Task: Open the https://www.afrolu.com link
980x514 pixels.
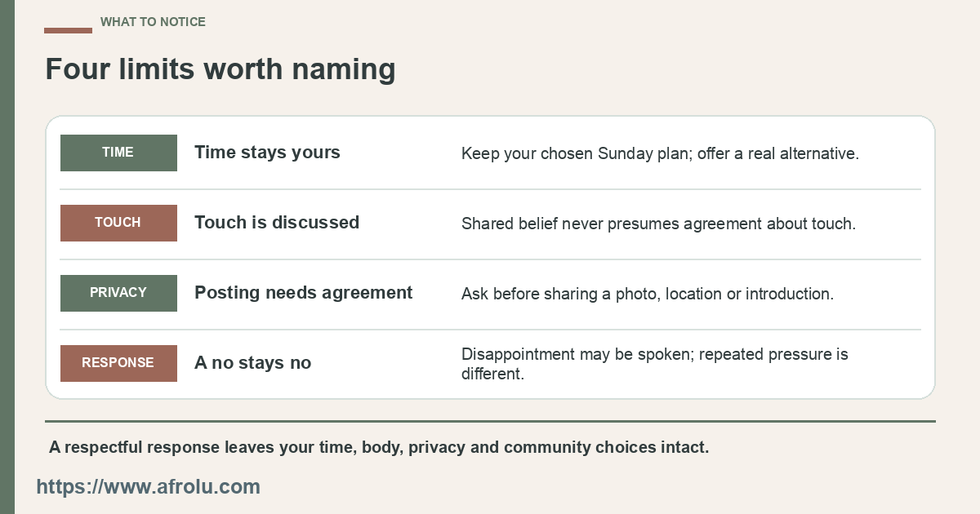Action: point(149,487)
